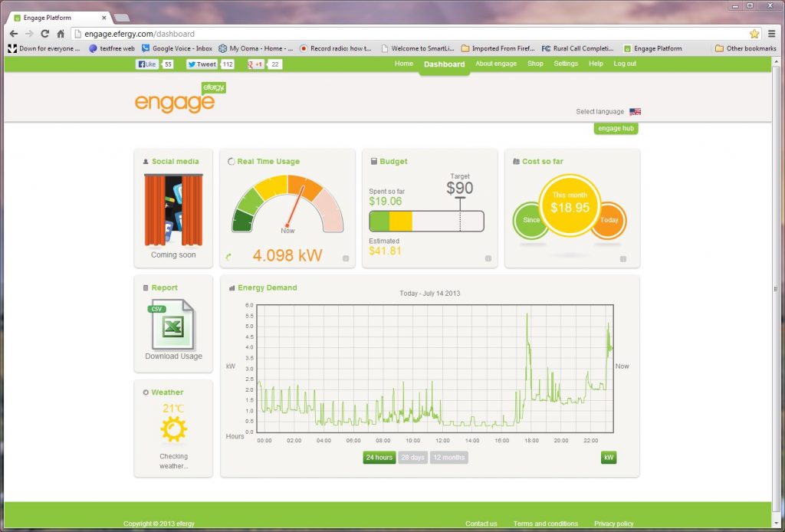Image resolution: width=785 pixels, height=532 pixels.
Task: Close the Engage Platform browser tab
Action: (x=104, y=18)
